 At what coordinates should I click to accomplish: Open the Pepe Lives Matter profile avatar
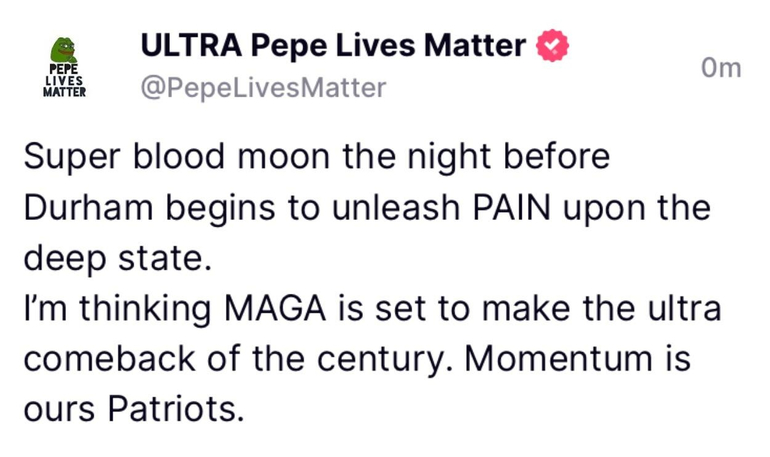click(65, 67)
